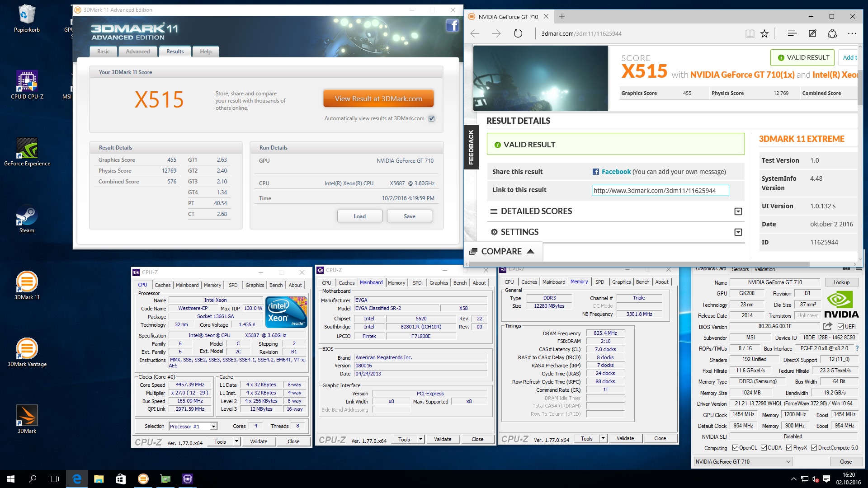868x488 pixels.
Task: Toggle the PhysX checkbox
Action: coord(789,448)
